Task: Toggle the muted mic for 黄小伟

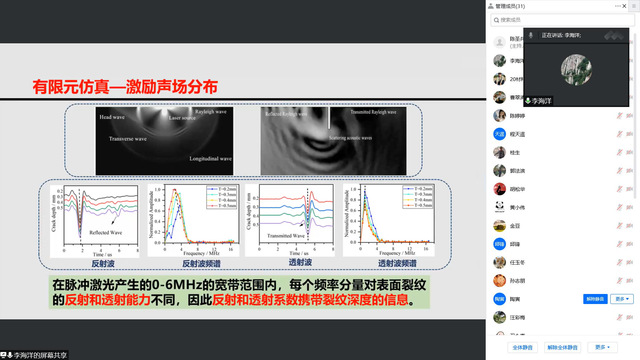Action: click(x=620, y=207)
